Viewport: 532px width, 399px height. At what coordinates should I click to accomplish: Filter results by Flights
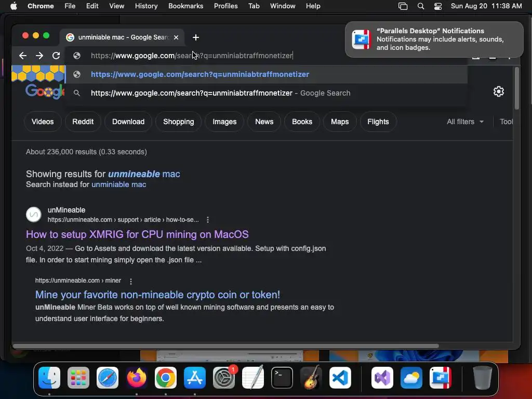[x=378, y=122]
